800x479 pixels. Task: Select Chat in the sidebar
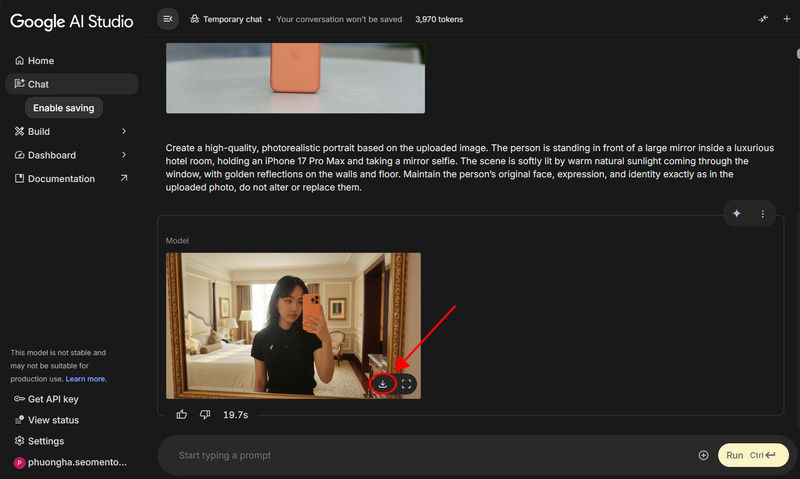point(38,85)
